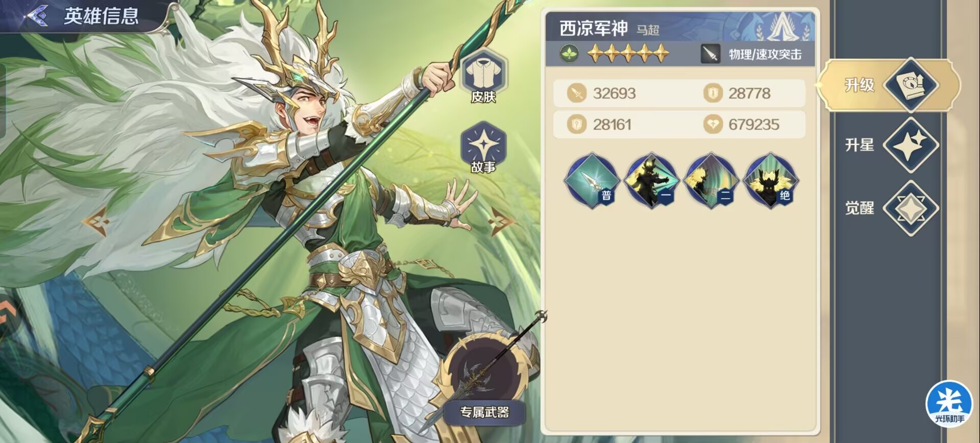The height and width of the screenshot is (443, 980).
Task: Tap the halberd weapon medallion
Action: click(487, 373)
